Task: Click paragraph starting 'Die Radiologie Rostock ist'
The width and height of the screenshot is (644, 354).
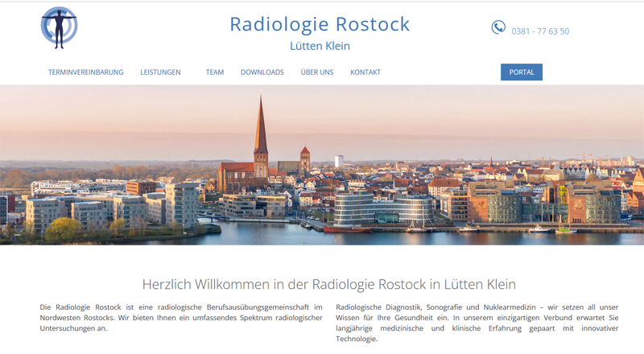Action: point(181,318)
